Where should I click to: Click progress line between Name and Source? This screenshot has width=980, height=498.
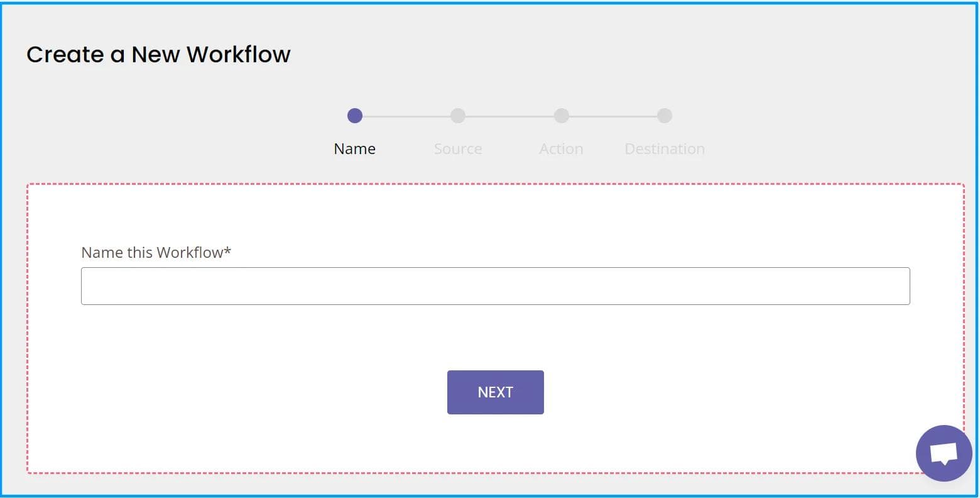[406, 116]
